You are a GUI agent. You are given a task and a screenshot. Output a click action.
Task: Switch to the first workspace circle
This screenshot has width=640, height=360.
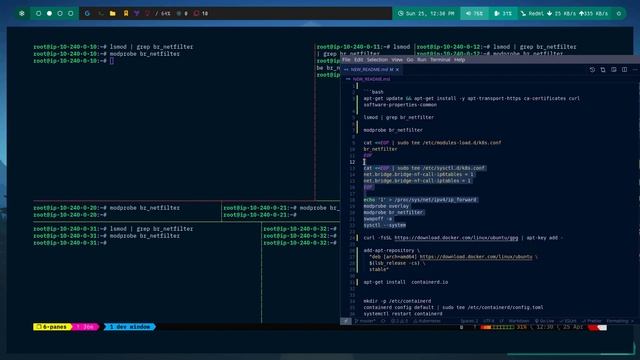click(38, 13)
